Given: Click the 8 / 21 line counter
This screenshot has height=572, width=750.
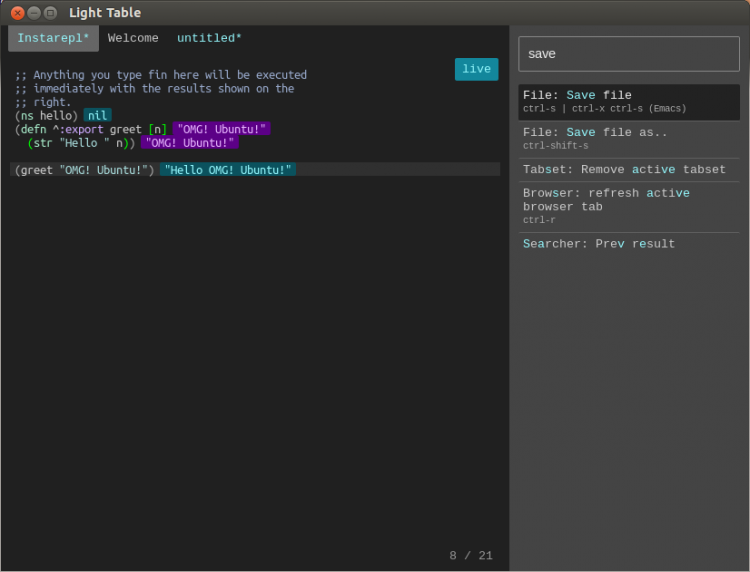Looking at the screenshot, I should click(x=471, y=555).
